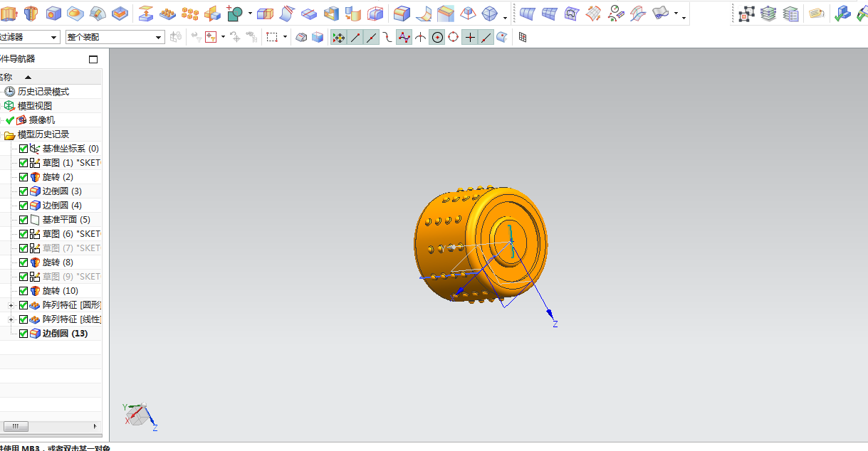The height and width of the screenshot is (451, 868).
Task: Select the 摄像机 tree item
Action: coord(41,120)
